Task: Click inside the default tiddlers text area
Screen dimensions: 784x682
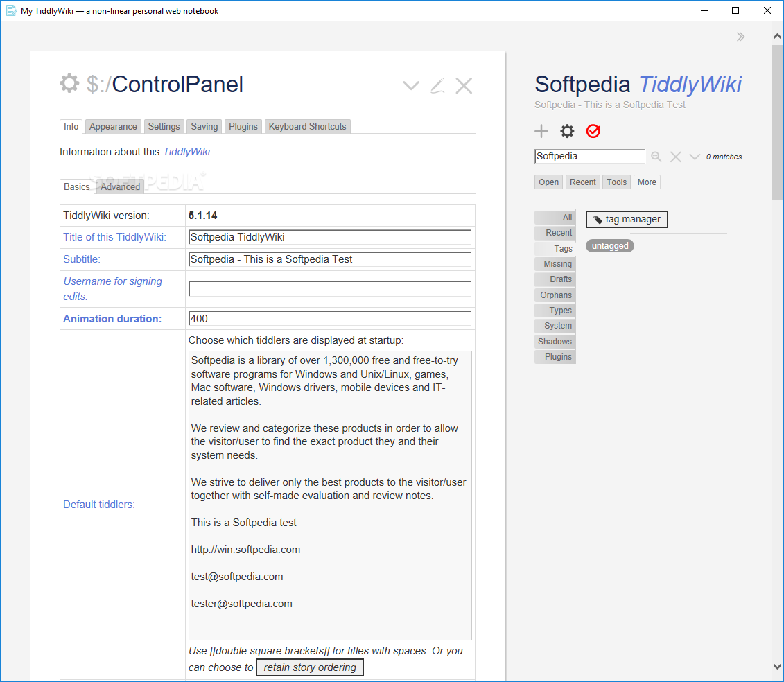Action: [330, 496]
